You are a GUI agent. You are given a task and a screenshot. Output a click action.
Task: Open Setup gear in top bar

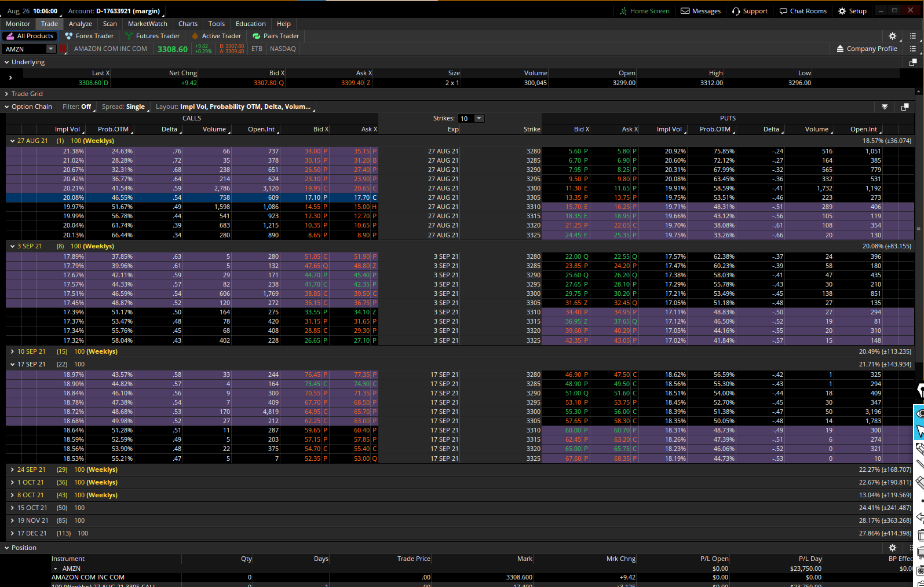(842, 11)
